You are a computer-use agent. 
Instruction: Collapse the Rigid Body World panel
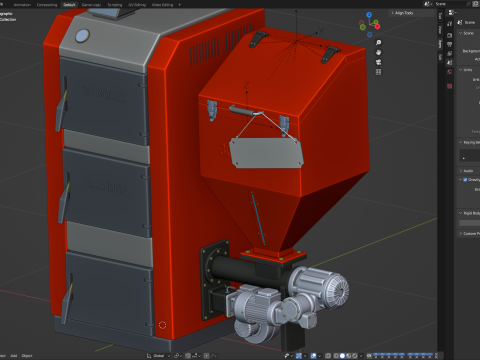pos(469,213)
